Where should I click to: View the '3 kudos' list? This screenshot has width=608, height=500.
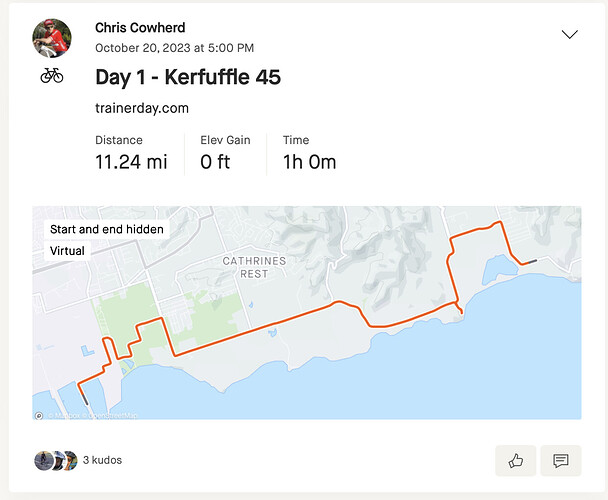[102, 460]
